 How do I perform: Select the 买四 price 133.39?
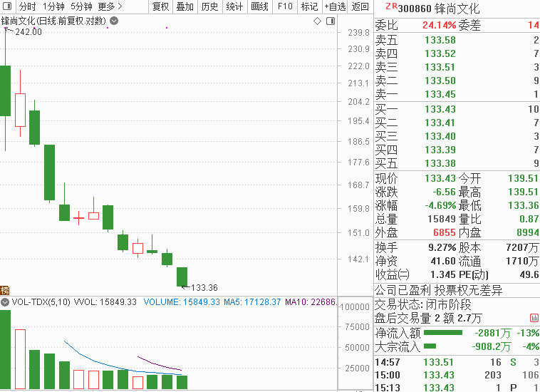point(440,150)
